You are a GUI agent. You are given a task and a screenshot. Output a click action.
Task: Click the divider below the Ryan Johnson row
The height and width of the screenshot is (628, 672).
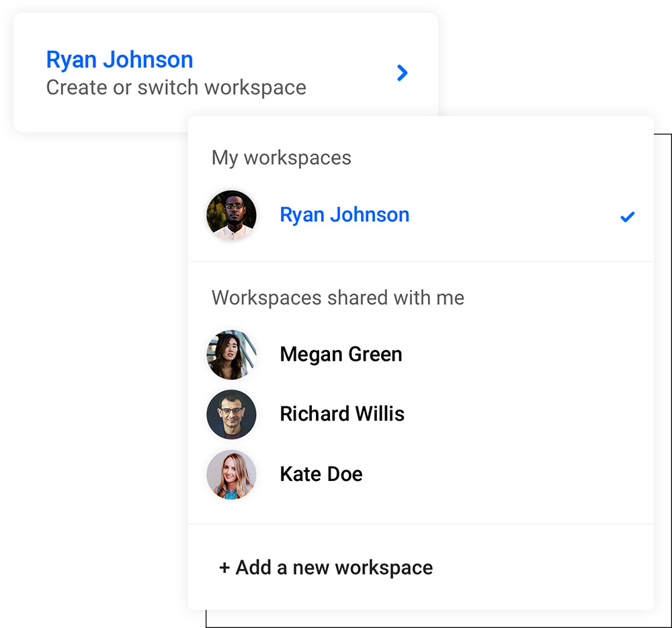point(421,261)
